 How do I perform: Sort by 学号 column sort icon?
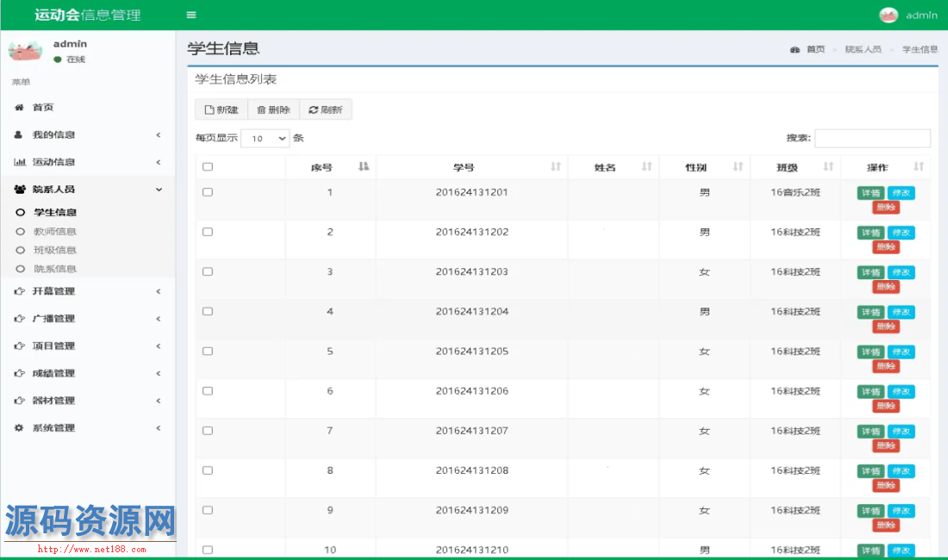pos(556,167)
